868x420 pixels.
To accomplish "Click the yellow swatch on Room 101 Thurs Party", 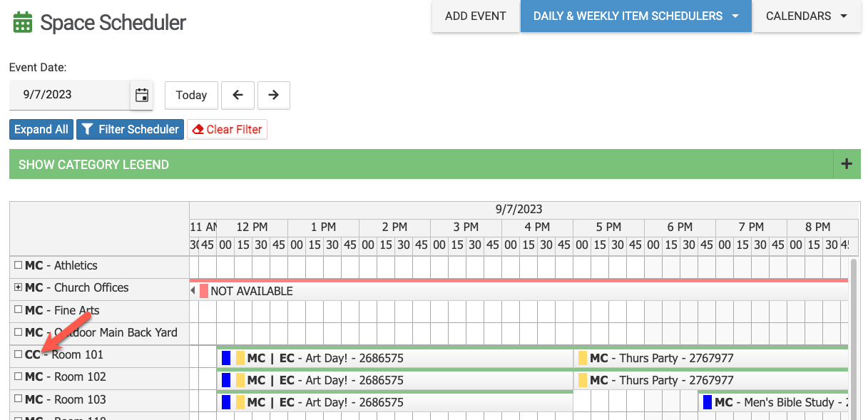I will (x=583, y=358).
